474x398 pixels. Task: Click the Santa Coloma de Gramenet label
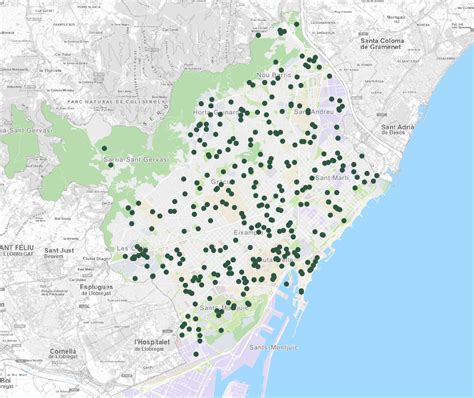(382, 44)
